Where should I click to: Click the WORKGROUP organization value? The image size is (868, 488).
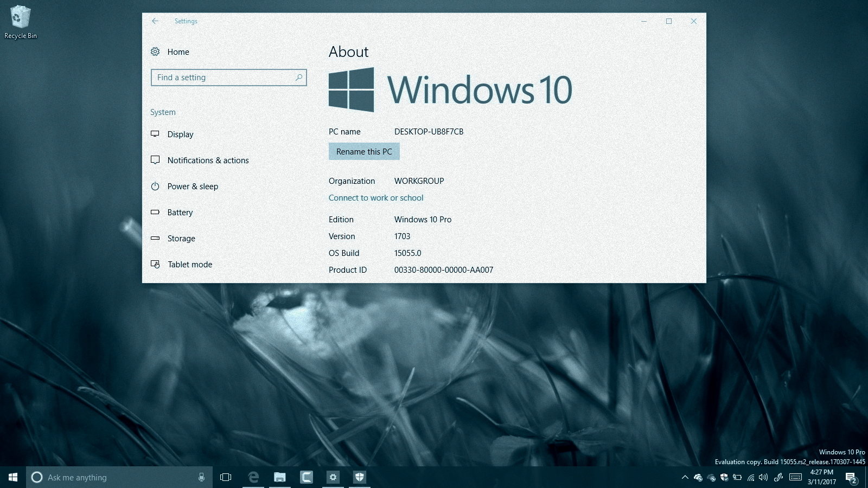(x=419, y=181)
